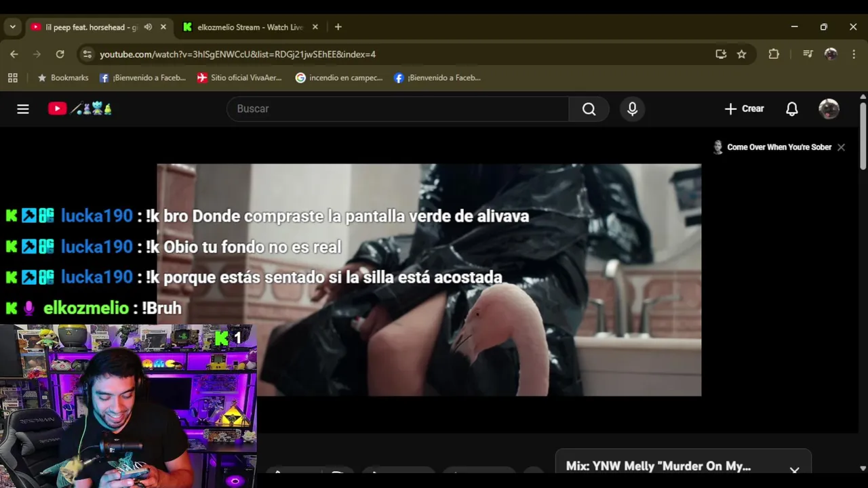The image size is (868, 488).
Task: Dismiss the Come Over When You're Sober card
Action: tap(841, 147)
